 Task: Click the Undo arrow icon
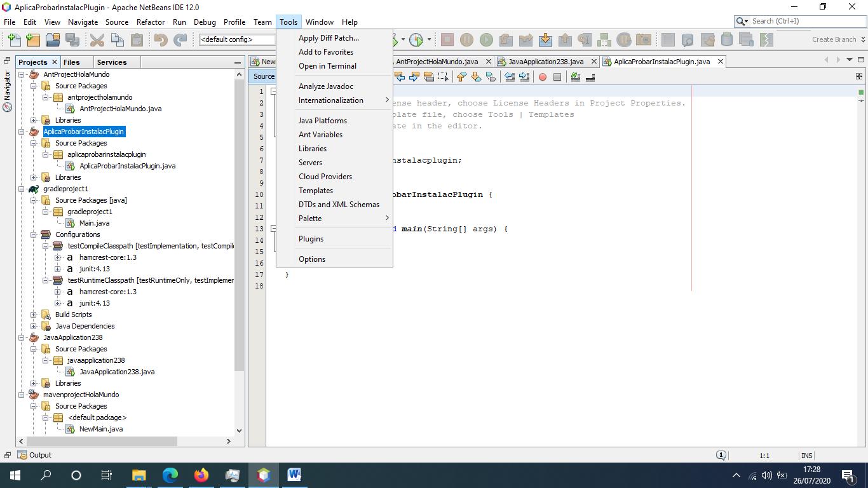pos(161,39)
